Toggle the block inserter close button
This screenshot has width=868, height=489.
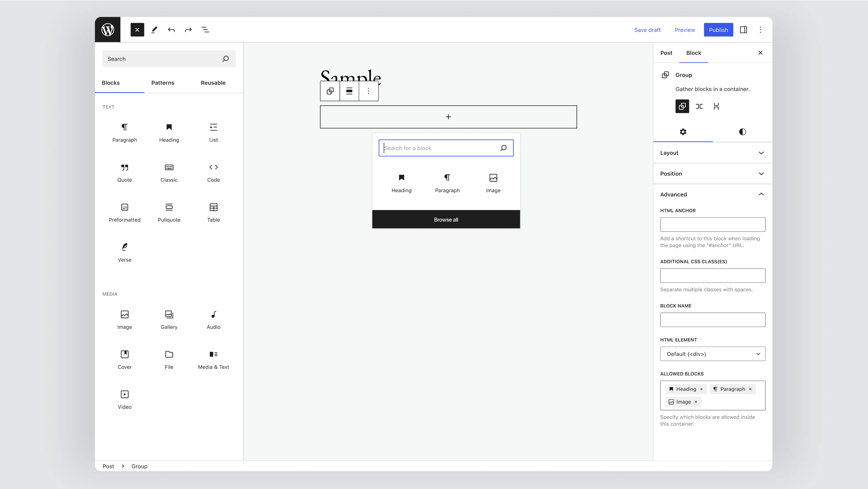coord(137,30)
